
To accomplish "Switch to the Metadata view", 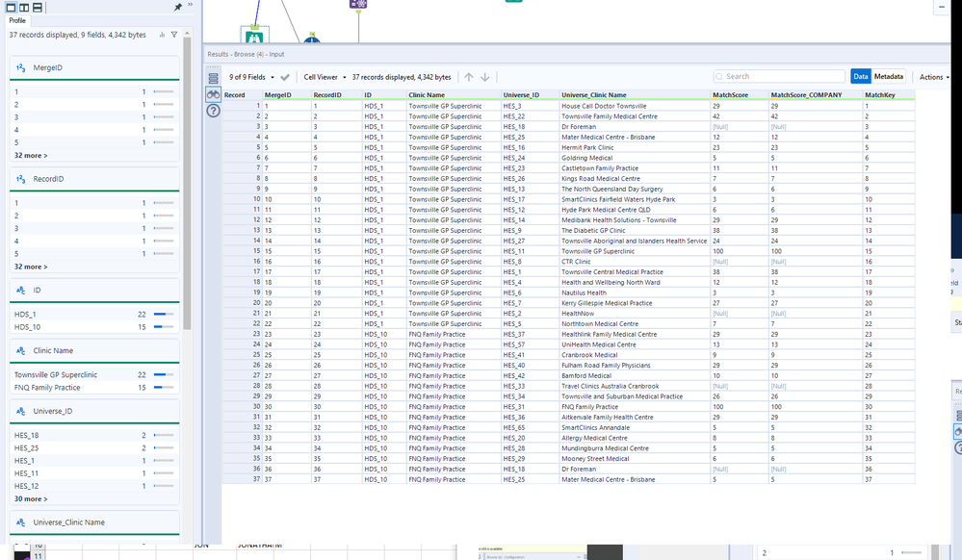I will (x=888, y=77).
